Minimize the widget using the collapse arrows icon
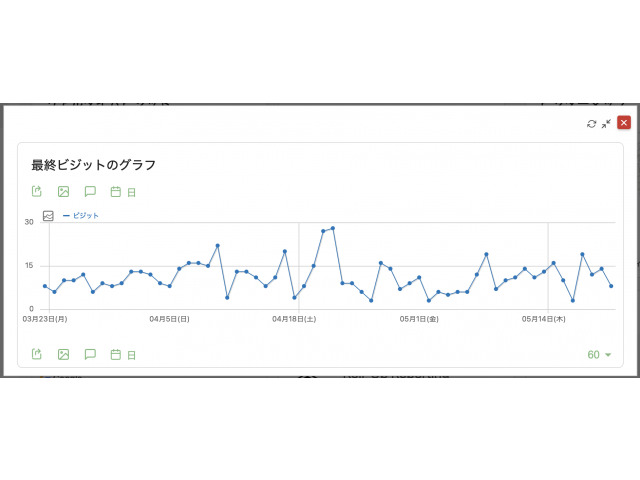 tap(606, 124)
